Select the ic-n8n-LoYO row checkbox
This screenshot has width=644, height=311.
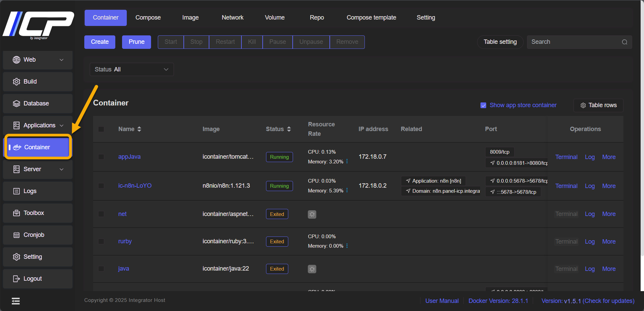(101, 186)
